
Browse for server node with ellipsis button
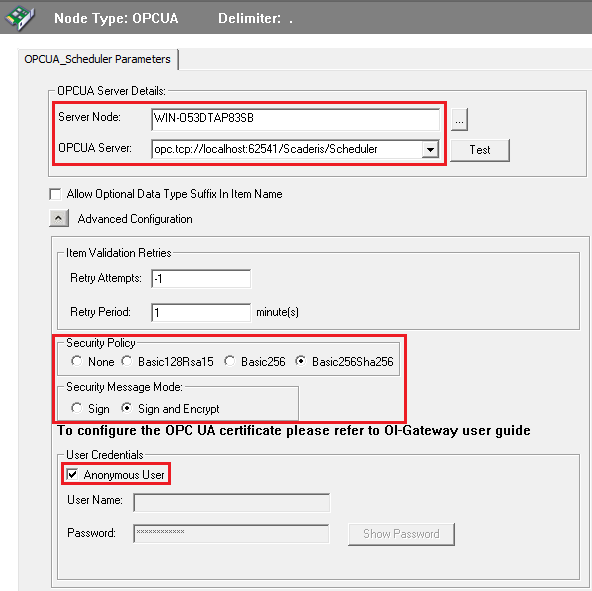coord(459,120)
